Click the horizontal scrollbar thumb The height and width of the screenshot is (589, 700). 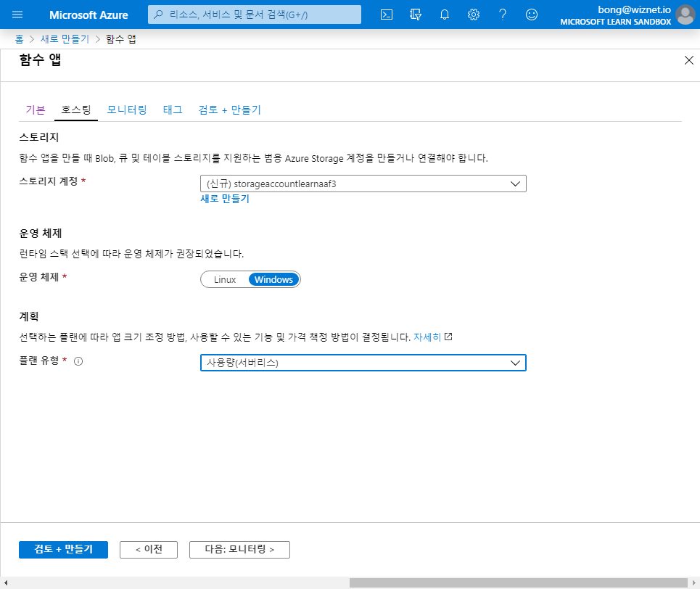519,582
